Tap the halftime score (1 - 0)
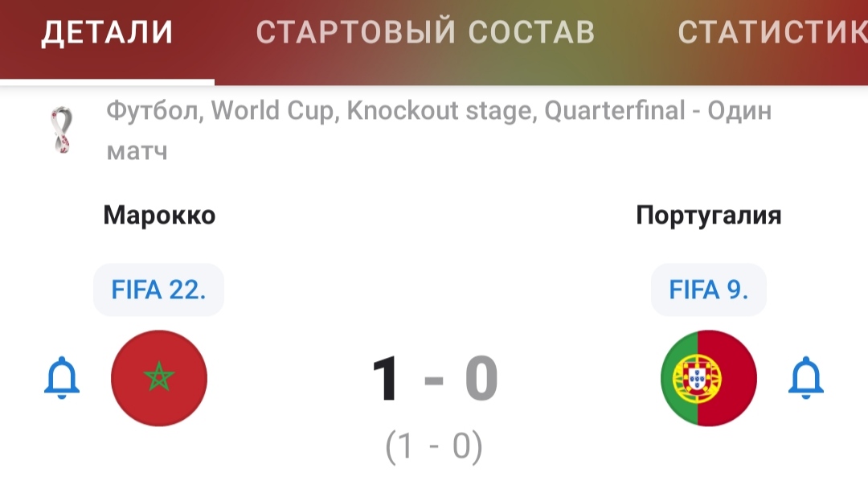Screen dimensions: 868x485 tap(434, 446)
